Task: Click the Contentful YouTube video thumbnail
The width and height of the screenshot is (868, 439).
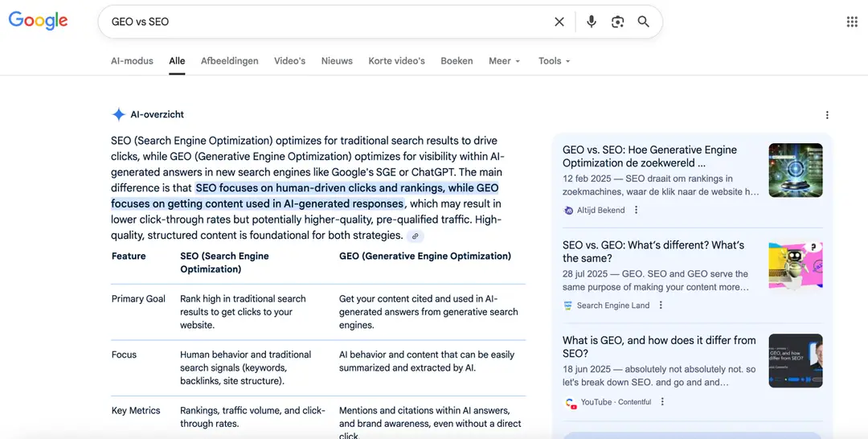Action: click(796, 360)
